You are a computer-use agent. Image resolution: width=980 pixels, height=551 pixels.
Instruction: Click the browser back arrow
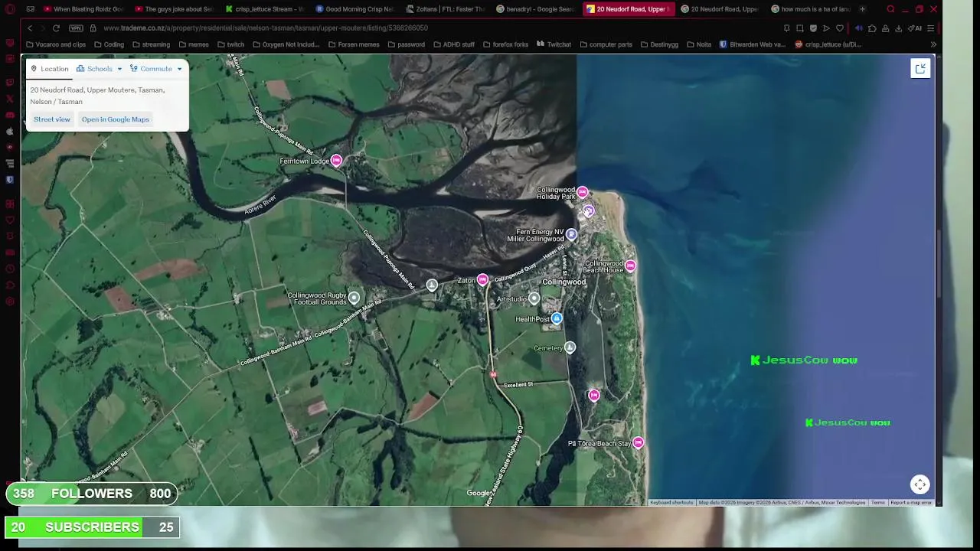click(x=30, y=28)
